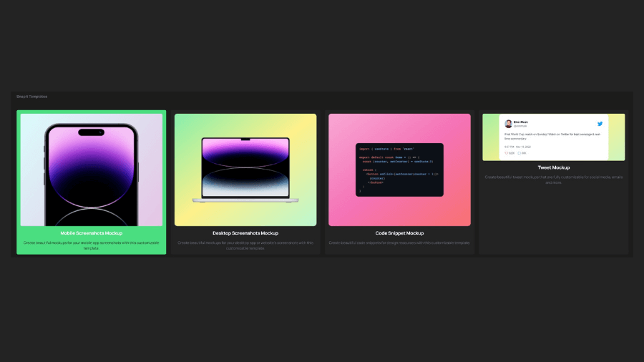Click the heart like icon in the tweet
Screen dimensions: 644x362
coord(507,152)
